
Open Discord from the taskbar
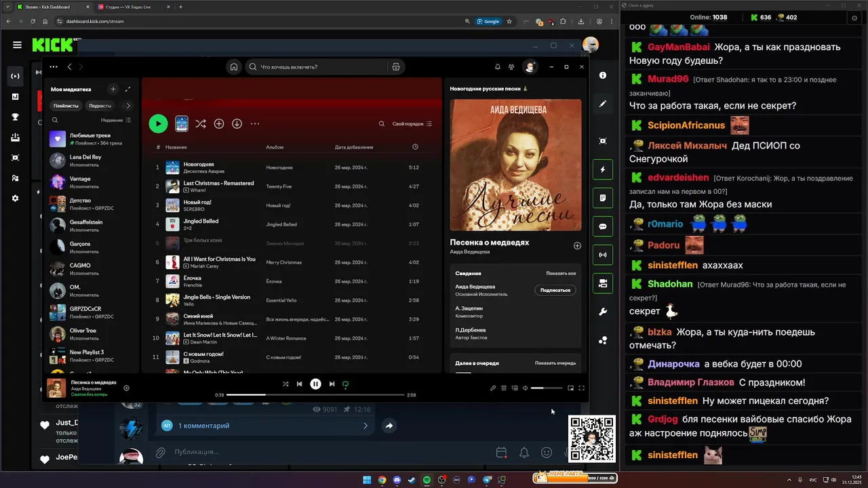coord(397,480)
